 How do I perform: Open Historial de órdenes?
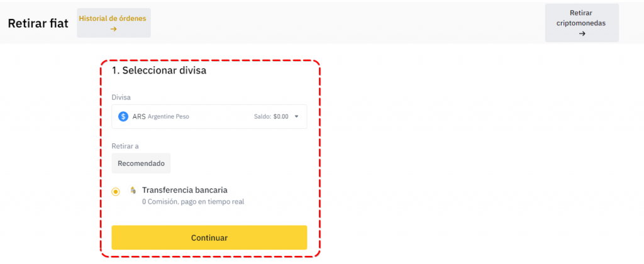(113, 19)
